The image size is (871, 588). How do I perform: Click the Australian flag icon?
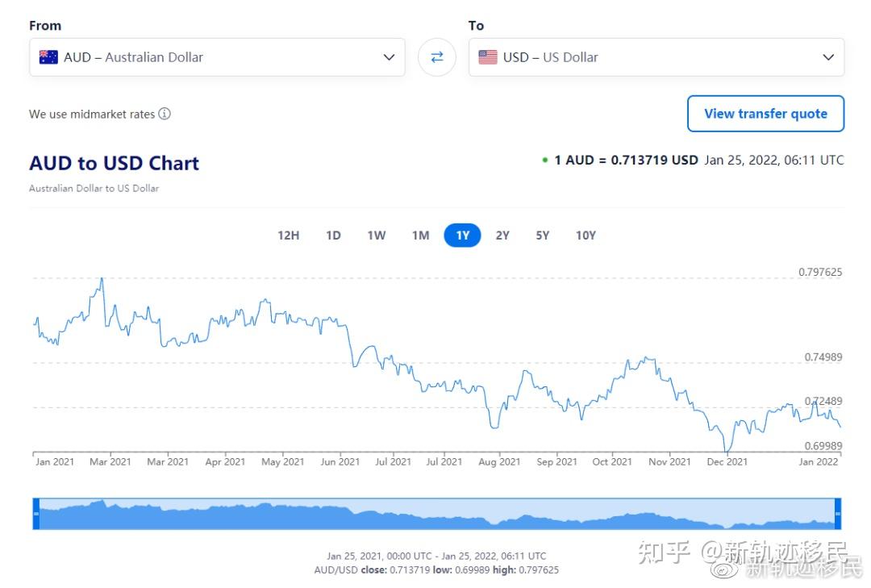click(x=48, y=57)
